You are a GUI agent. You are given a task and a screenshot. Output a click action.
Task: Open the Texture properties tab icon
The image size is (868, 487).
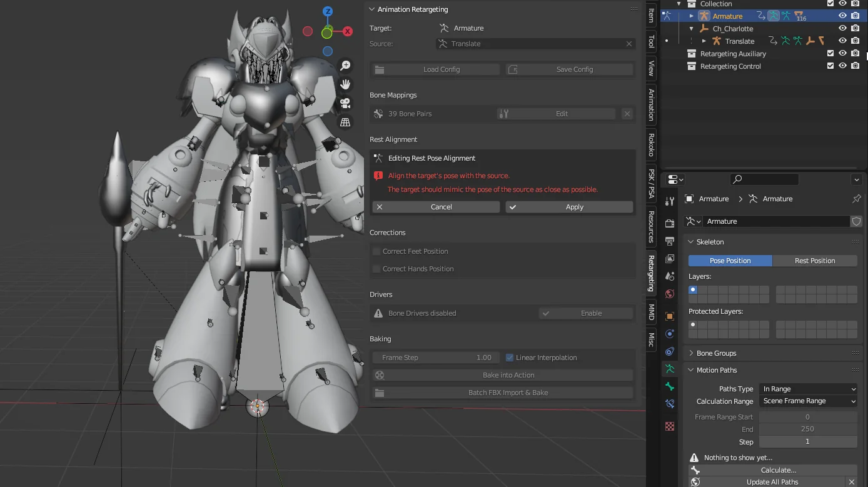point(670,426)
